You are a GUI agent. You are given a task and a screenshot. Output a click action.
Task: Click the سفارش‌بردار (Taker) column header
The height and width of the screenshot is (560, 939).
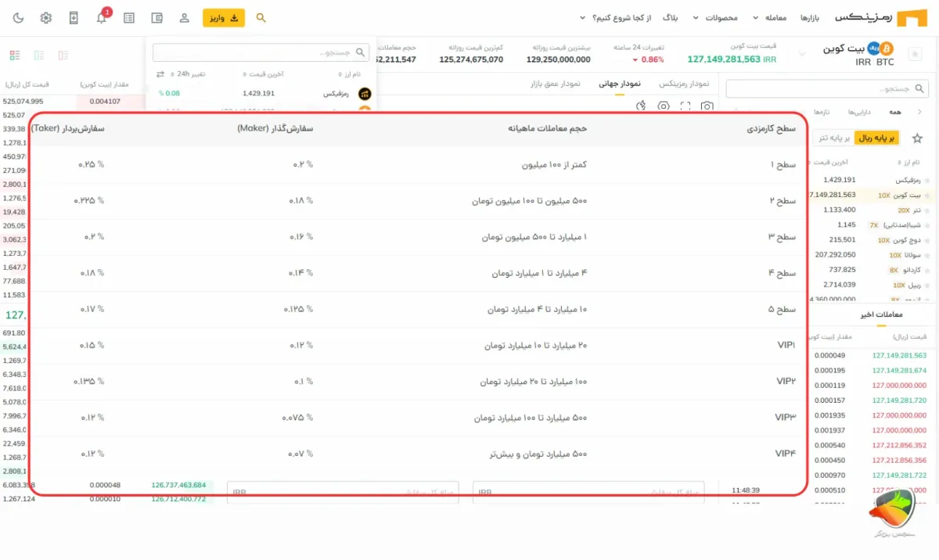point(67,128)
